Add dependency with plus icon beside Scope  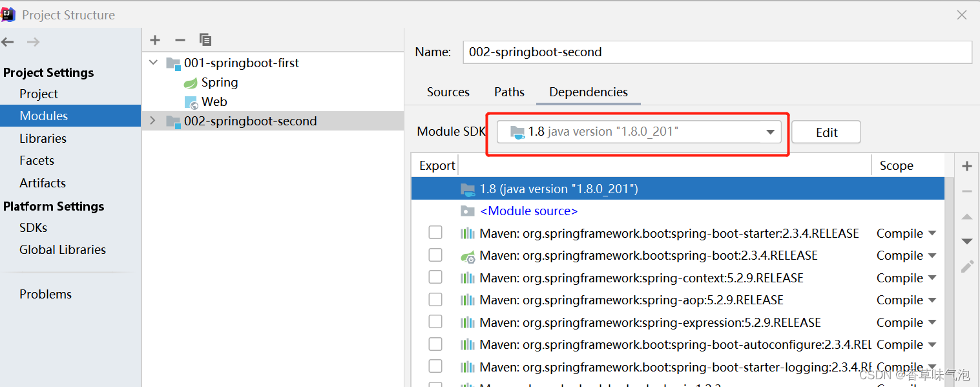[967, 166]
